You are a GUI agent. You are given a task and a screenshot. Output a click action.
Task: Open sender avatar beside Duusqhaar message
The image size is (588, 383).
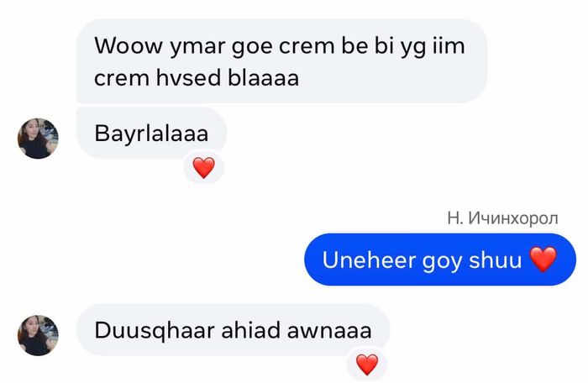point(38,335)
